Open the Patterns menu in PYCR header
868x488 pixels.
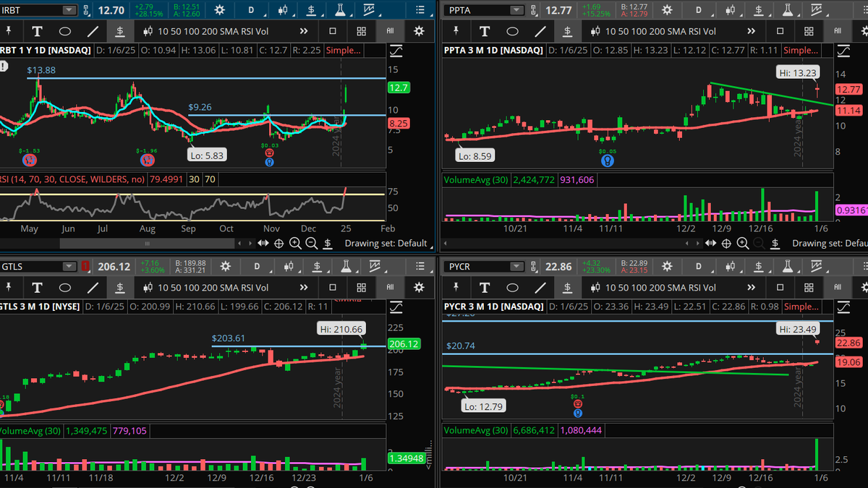coord(816,266)
